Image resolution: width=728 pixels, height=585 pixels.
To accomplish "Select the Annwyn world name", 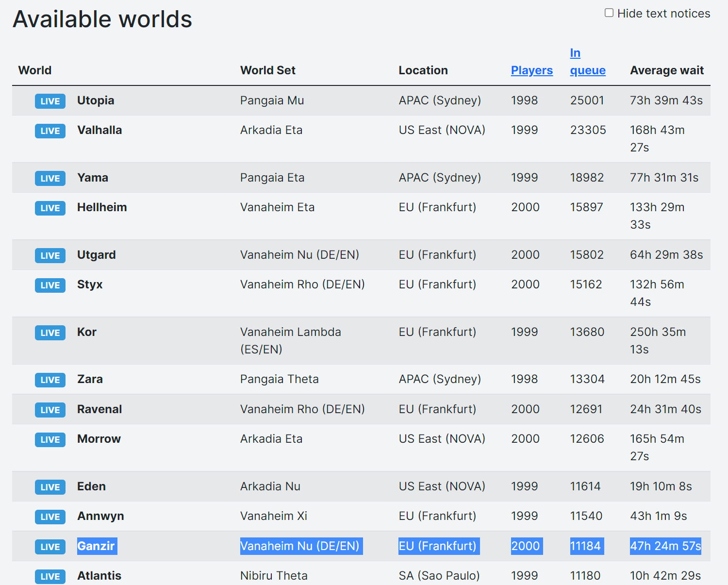I will [100, 516].
